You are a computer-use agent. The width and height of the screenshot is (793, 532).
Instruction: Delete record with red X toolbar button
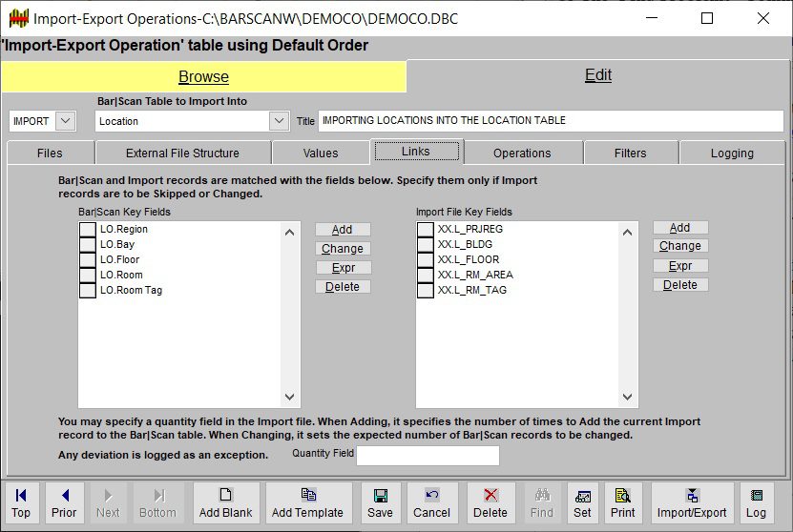click(x=490, y=502)
